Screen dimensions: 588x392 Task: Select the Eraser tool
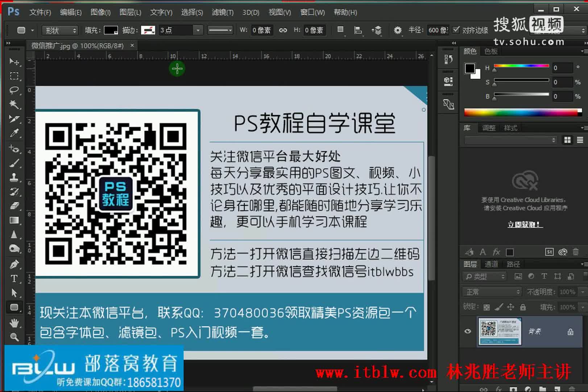(x=15, y=206)
